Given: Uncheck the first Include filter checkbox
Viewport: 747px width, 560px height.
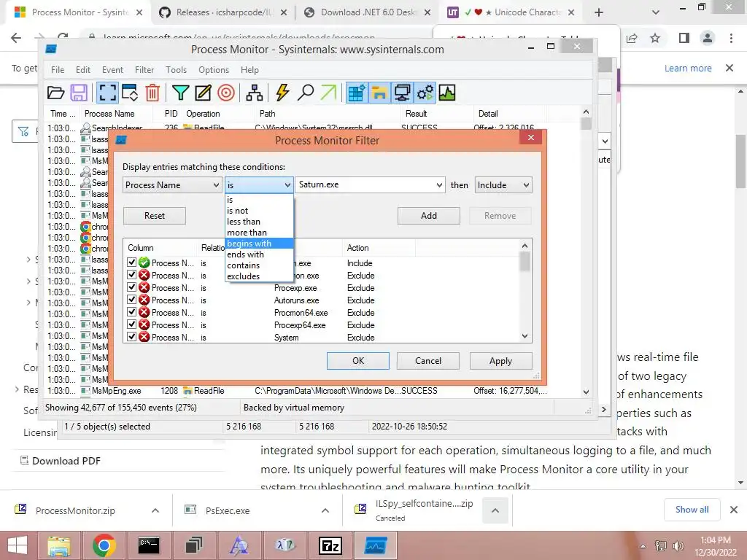Looking at the screenshot, I should pyautogui.click(x=132, y=262).
